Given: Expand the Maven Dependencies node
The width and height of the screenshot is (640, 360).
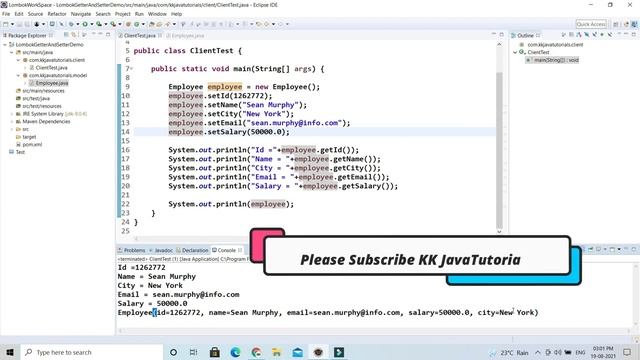Looking at the screenshot, I should 11,122.
